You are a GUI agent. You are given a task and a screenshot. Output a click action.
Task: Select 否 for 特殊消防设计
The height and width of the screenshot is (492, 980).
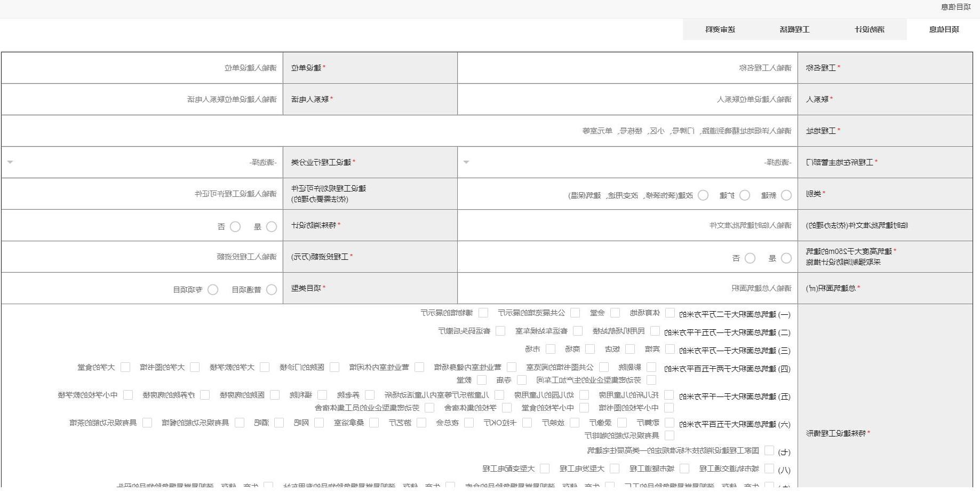pos(235,227)
